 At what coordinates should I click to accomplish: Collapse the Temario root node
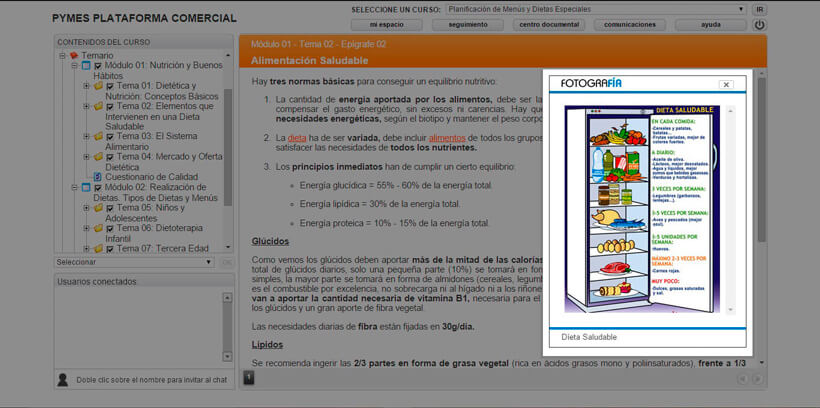point(62,55)
